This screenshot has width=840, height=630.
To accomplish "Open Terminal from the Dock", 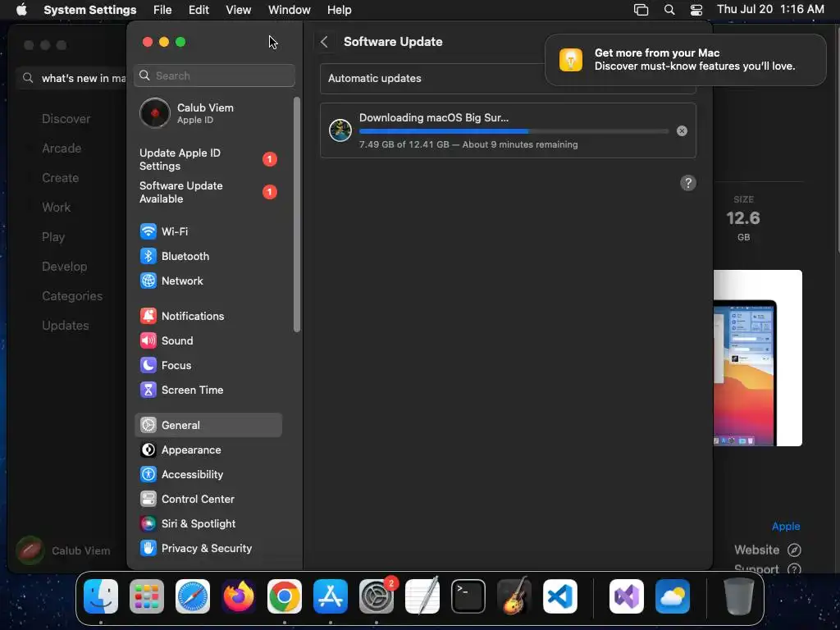I will pyautogui.click(x=468, y=596).
